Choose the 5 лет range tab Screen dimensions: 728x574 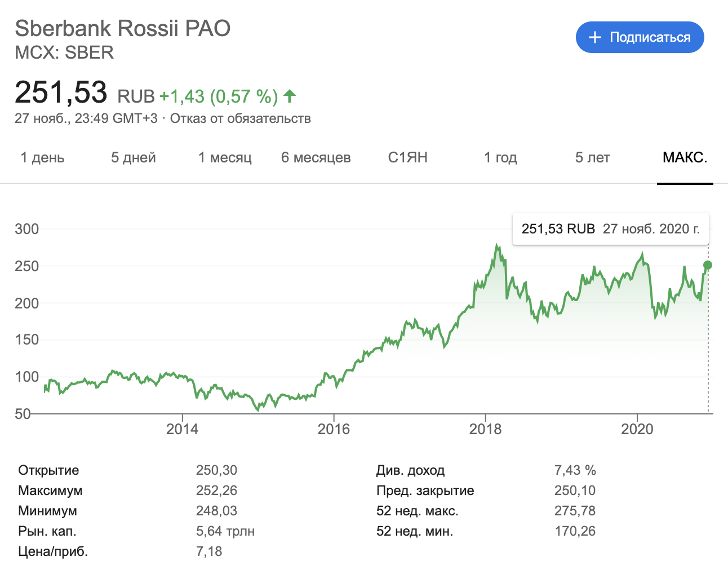tap(592, 157)
